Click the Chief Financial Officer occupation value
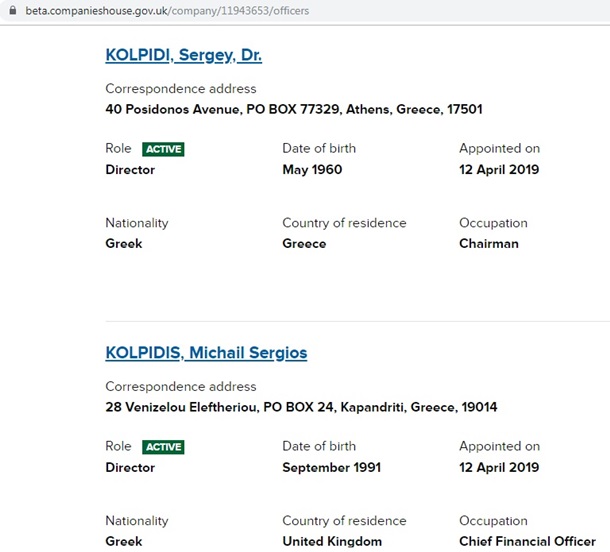610x552 pixels. (527, 542)
